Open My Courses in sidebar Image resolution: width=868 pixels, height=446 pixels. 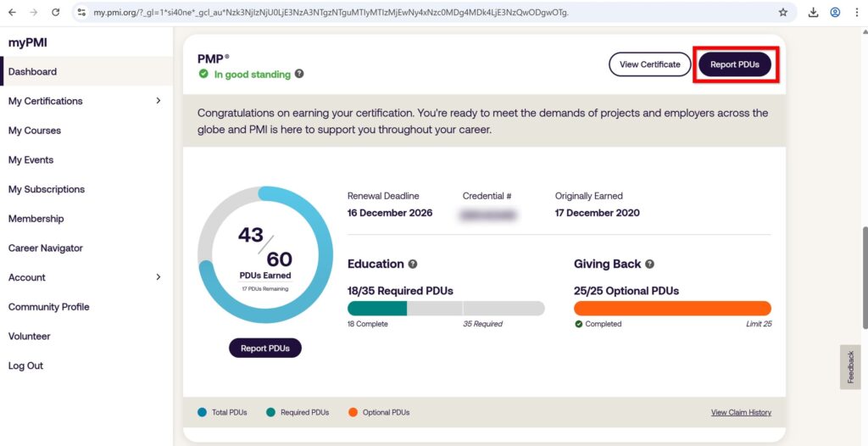click(35, 131)
